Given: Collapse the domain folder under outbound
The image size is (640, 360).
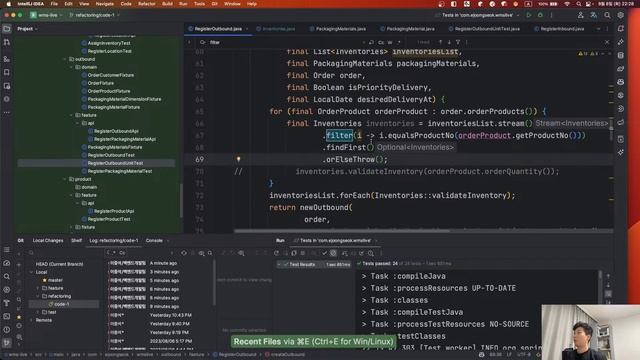Looking at the screenshot, I should [x=71, y=67].
